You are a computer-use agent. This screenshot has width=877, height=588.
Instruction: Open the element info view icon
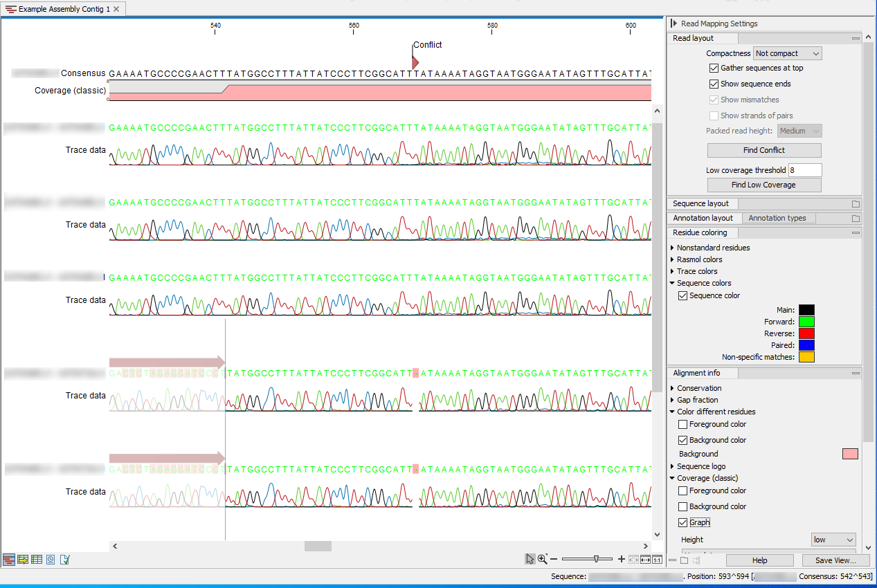64,559
